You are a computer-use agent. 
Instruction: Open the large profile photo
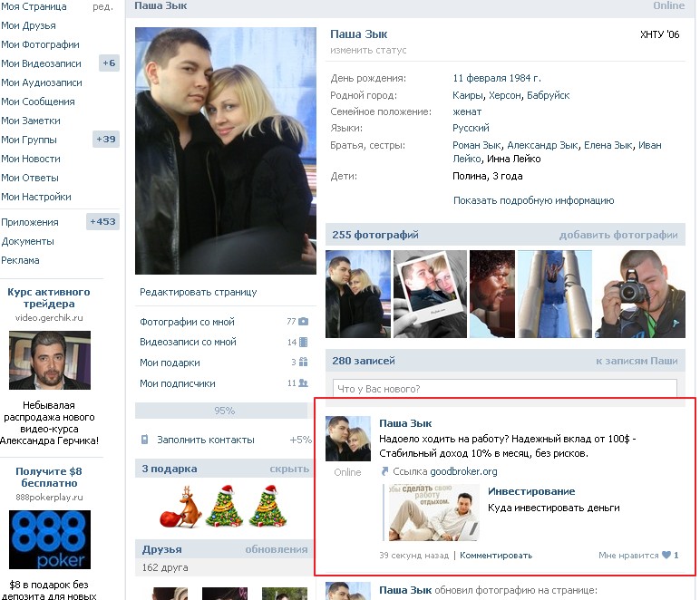click(226, 150)
